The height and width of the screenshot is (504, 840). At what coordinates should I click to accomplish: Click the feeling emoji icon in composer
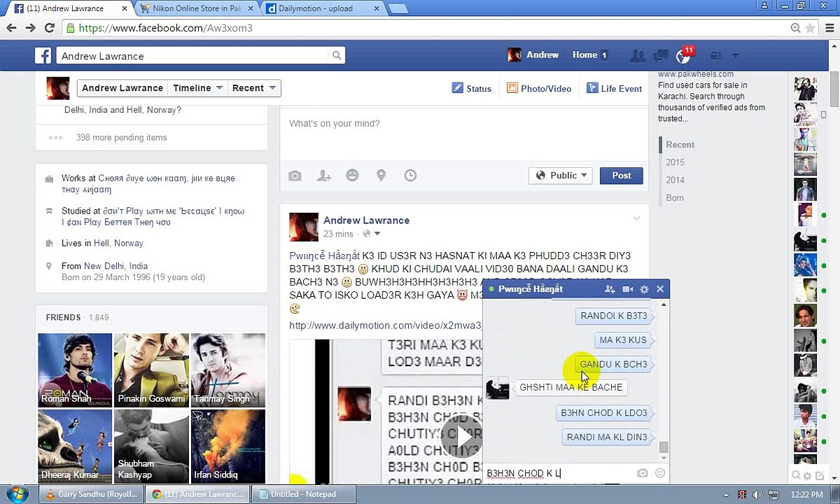point(352,175)
